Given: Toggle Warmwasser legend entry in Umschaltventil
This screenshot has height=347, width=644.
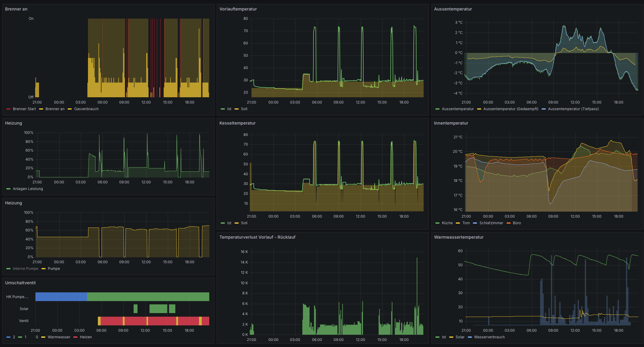Looking at the screenshot, I should pyautogui.click(x=59, y=337).
